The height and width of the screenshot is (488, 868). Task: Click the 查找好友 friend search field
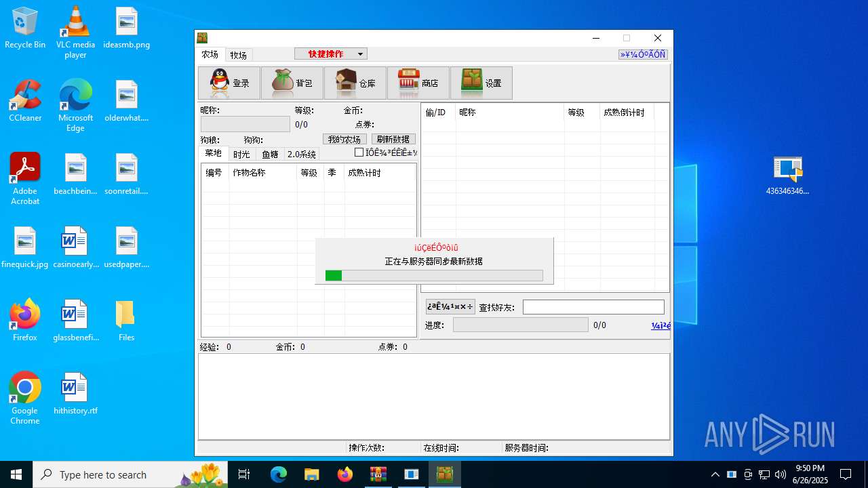[x=593, y=307]
